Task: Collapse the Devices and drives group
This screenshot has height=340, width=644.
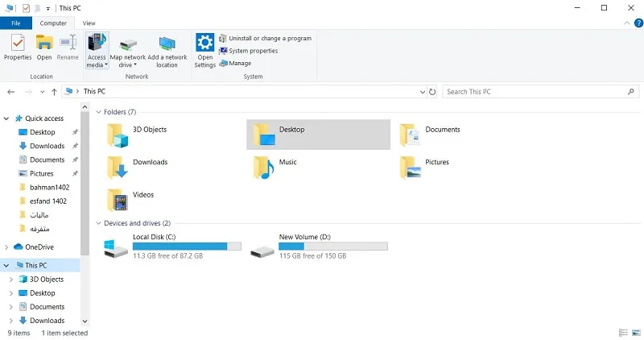Action: coord(98,223)
